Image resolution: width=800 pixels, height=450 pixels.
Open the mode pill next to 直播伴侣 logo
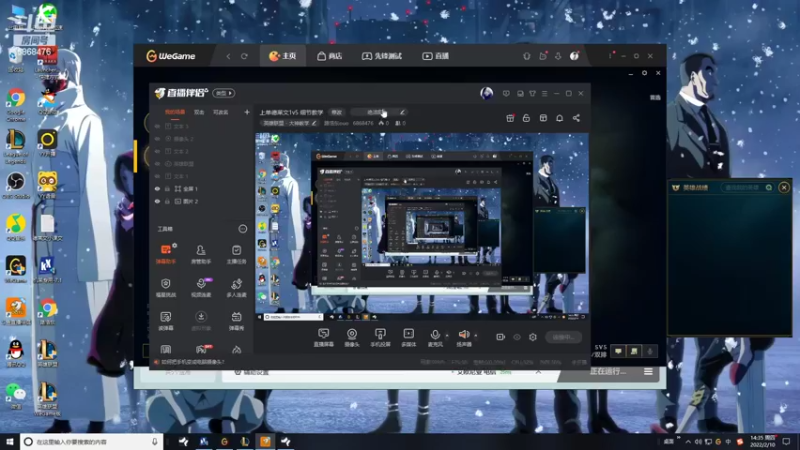click(x=223, y=93)
